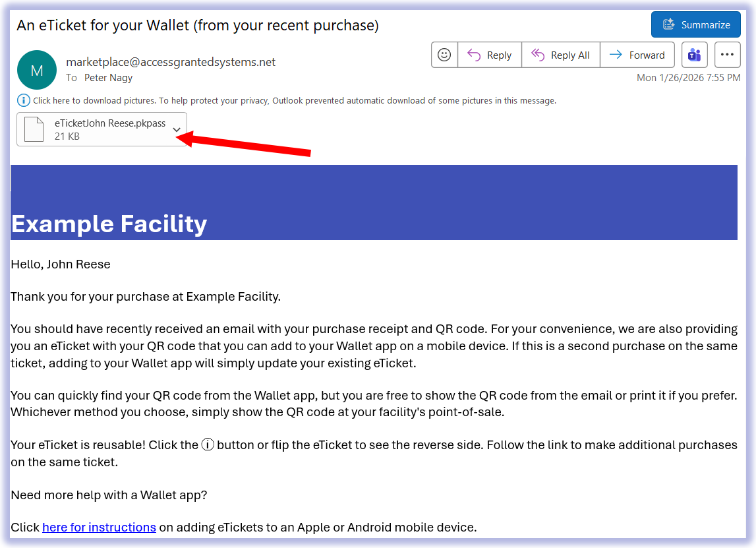Click the download pictures privacy message
Screen dimensions: 756x548
[x=295, y=101]
